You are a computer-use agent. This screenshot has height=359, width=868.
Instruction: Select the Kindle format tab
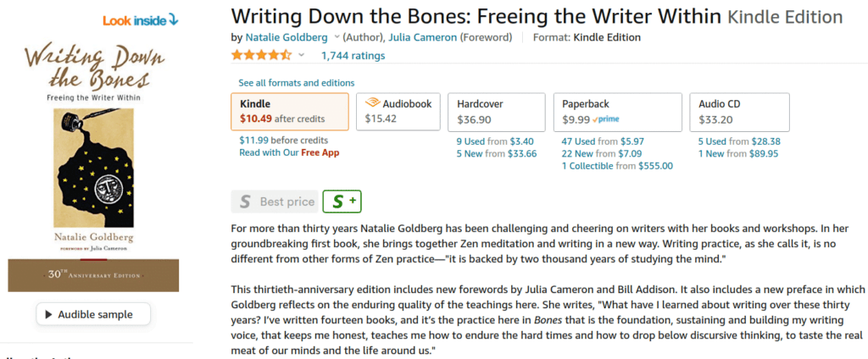coord(289,111)
